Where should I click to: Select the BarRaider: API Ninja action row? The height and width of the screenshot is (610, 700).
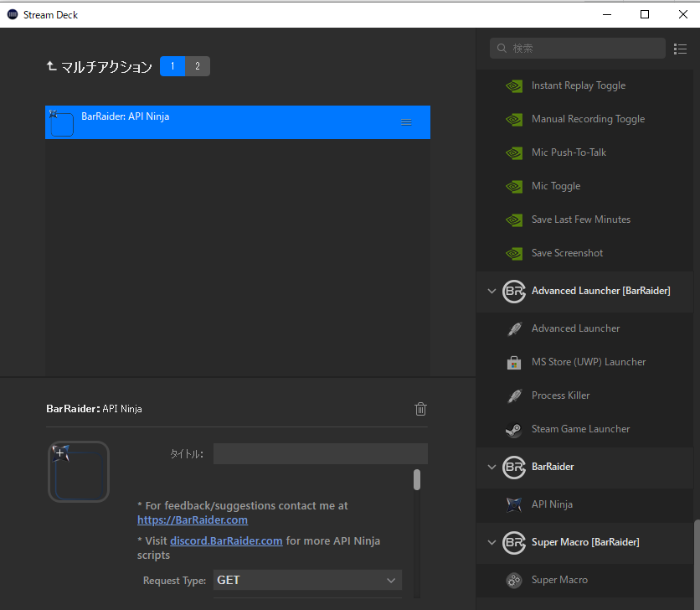(x=238, y=122)
